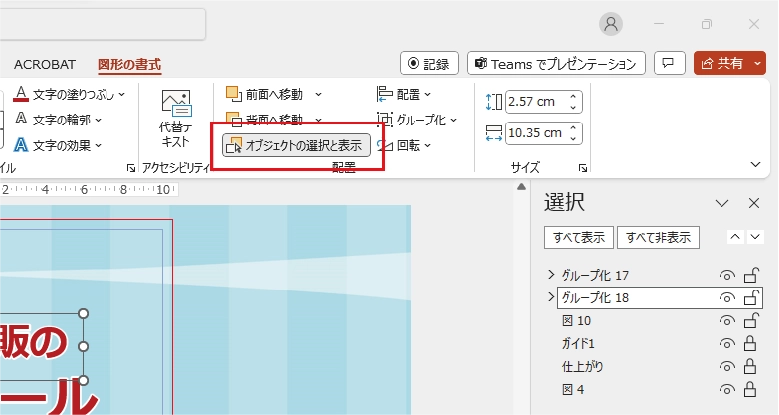The height and width of the screenshot is (415, 779).
Task: Open the グループ化 (Group) menu
Action: [416, 120]
